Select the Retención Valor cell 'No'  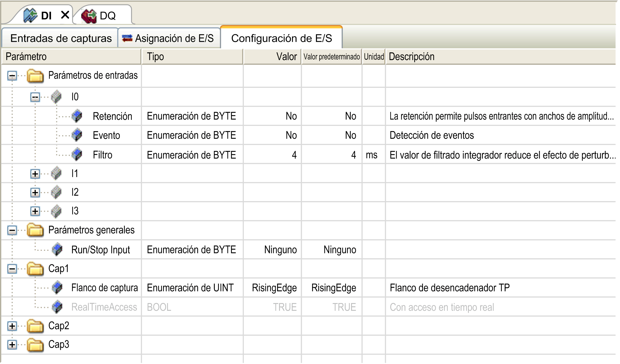[272, 116]
